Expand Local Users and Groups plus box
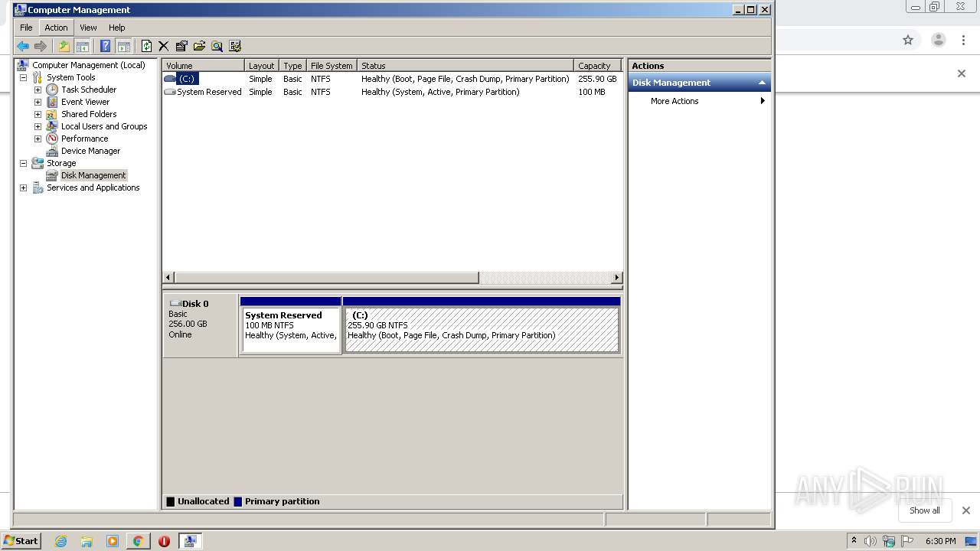Screen dimensions: 980x551 (x=38, y=126)
